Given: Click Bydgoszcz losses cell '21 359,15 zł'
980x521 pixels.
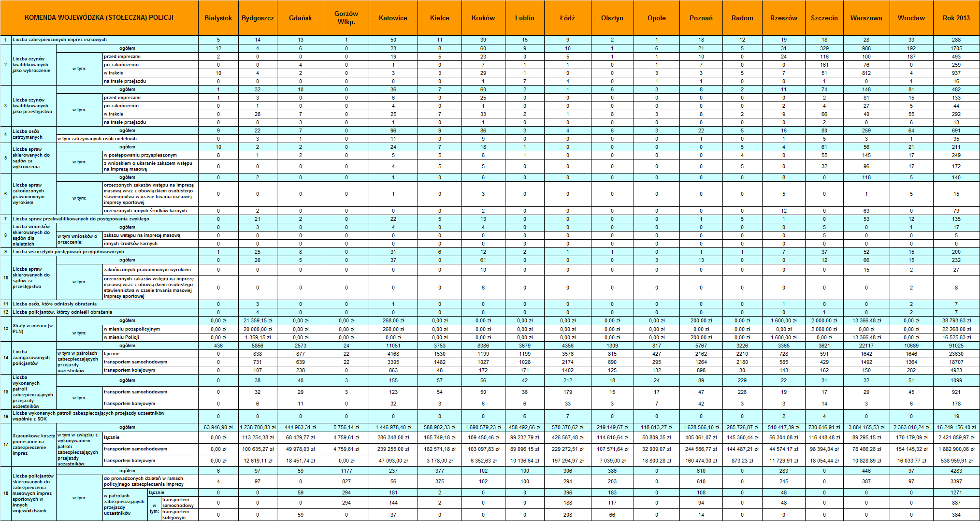Looking at the screenshot, I should pos(258,320).
